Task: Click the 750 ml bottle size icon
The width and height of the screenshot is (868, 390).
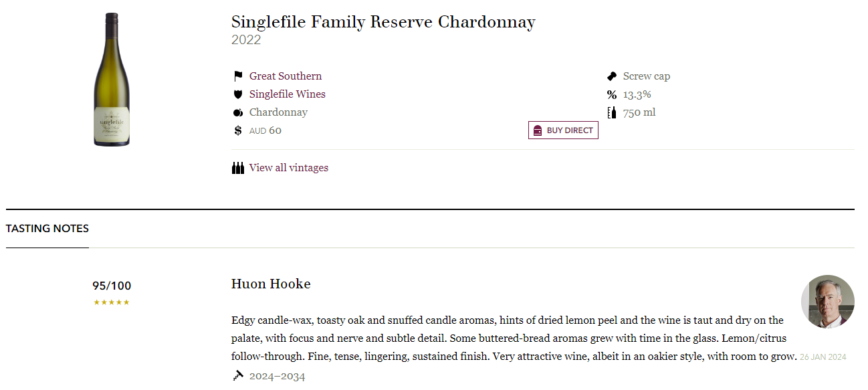Action: point(611,112)
